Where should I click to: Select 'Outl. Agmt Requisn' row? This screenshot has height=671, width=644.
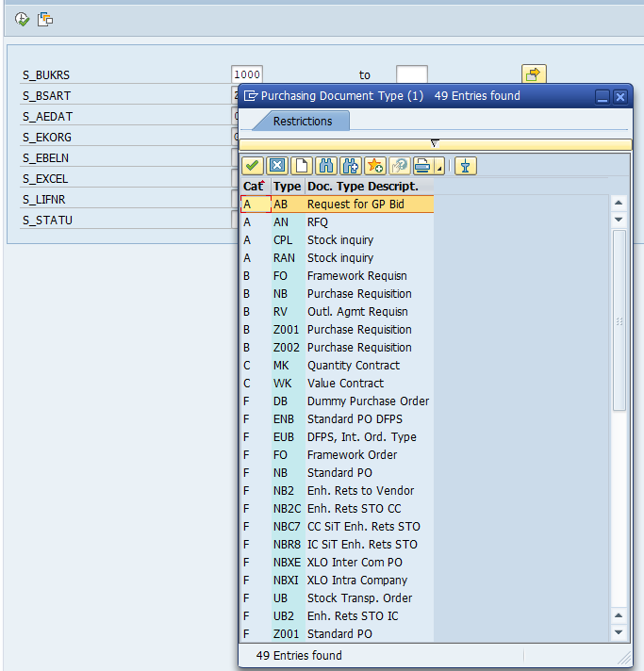[338, 312]
